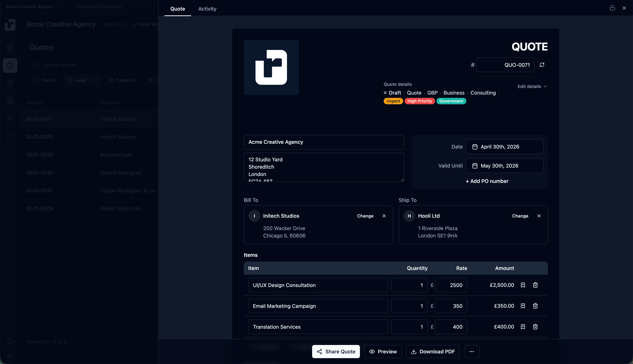Click the Search quotes field
This screenshot has width=633, height=364.
click(x=94, y=65)
